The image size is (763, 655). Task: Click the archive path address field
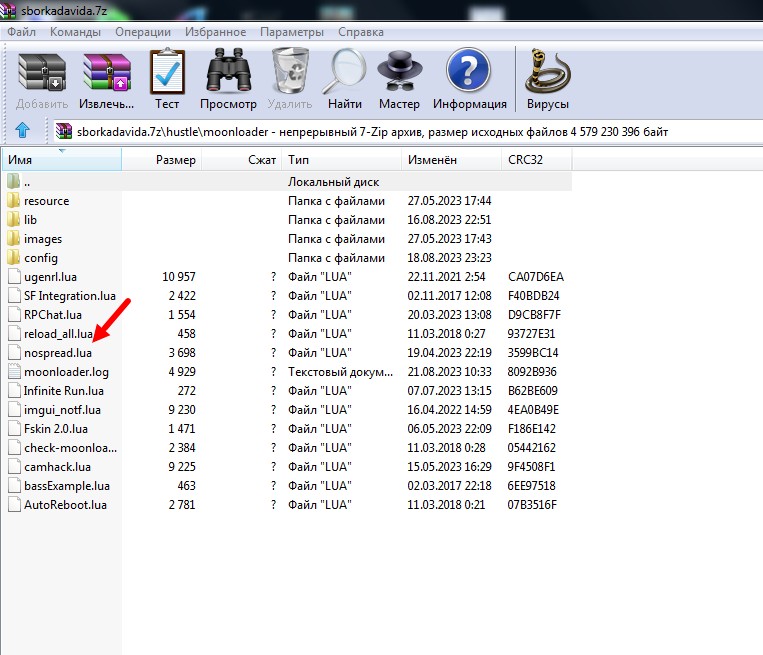400,131
